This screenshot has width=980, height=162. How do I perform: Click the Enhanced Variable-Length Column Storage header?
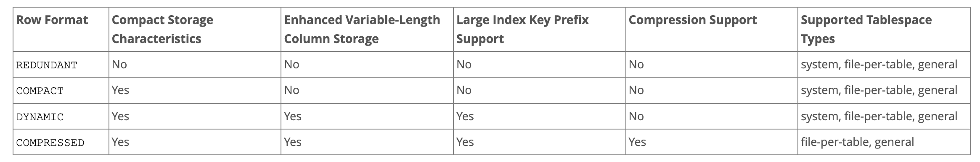click(x=367, y=29)
